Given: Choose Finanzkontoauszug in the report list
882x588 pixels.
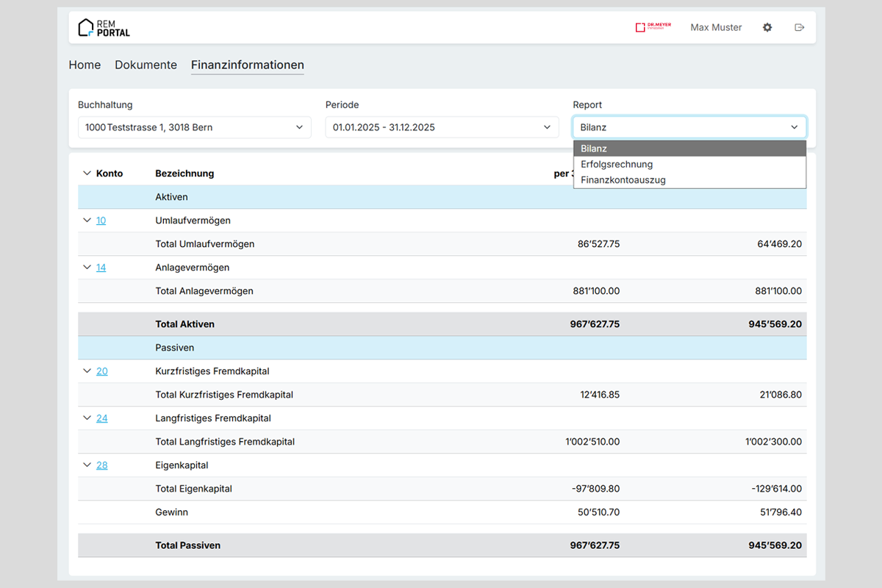Looking at the screenshot, I should (623, 179).
